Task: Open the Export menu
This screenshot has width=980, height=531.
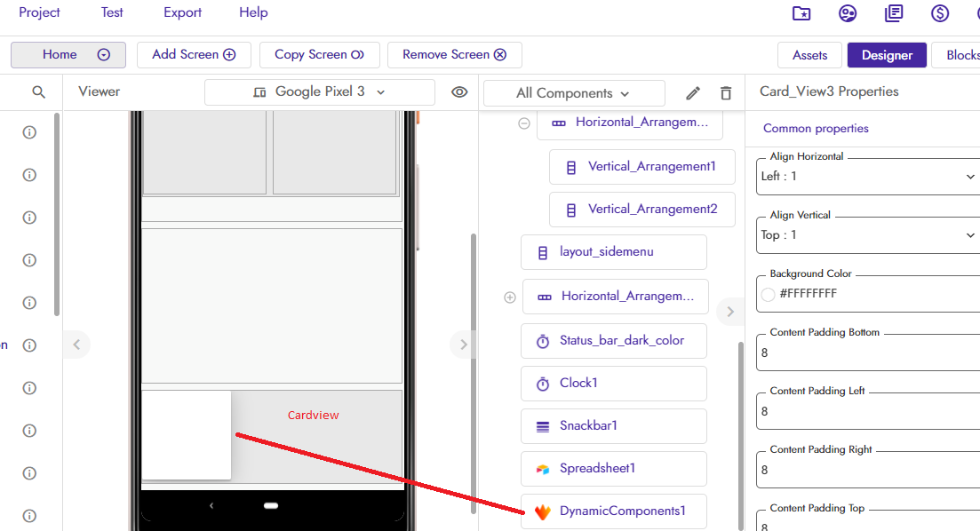Action: [x=182, y=12]
